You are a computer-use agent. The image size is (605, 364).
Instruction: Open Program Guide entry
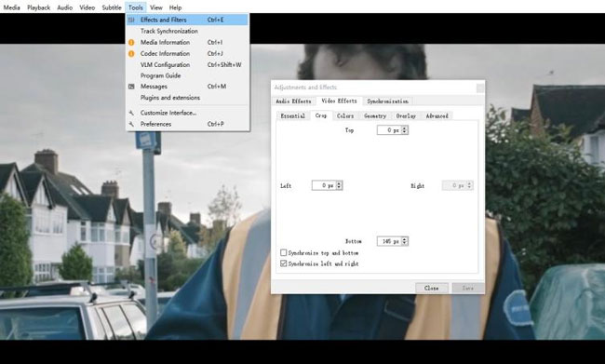187,75
